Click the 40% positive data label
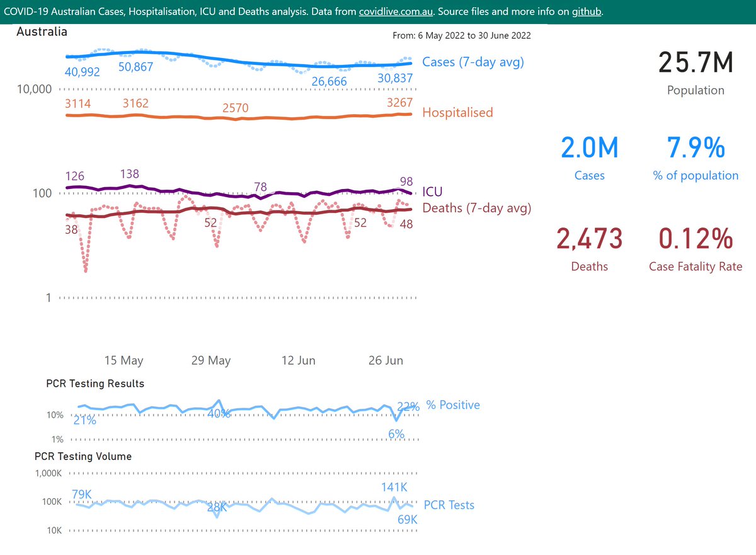This screenshot has width=756, height=555. pyautogui.click(x=218, y=414)
